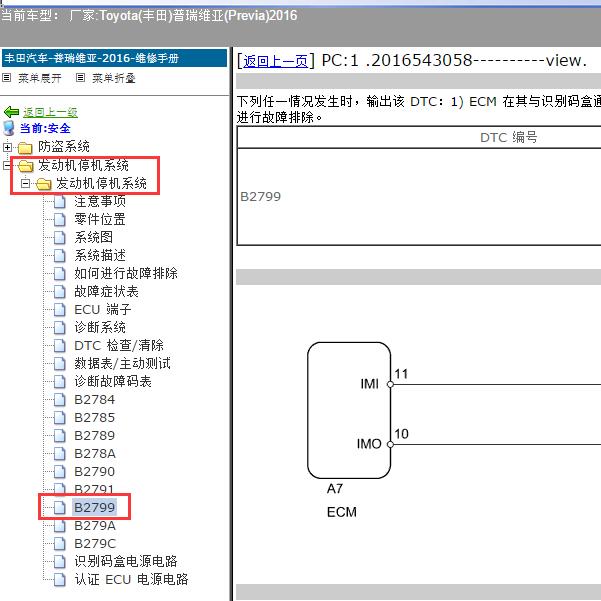Screen dimensions: 601x601
Task: Click document icon beside 系统图
Action: pyautogui.click(x=59, y=237)
